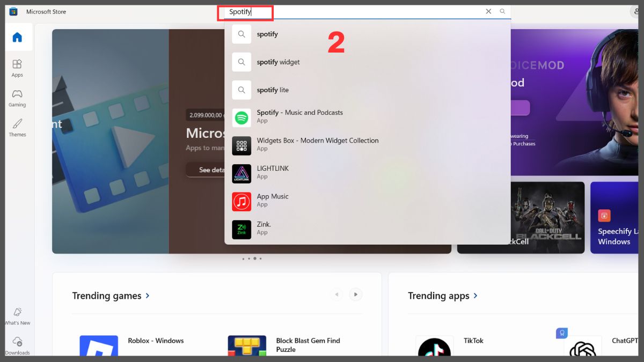Clear the search box with X
The width and height of the screenshot is (644, 362).
488,11
